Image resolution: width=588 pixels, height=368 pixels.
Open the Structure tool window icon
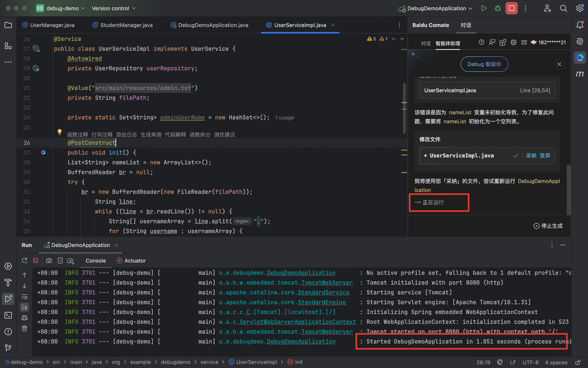(8, 46)
